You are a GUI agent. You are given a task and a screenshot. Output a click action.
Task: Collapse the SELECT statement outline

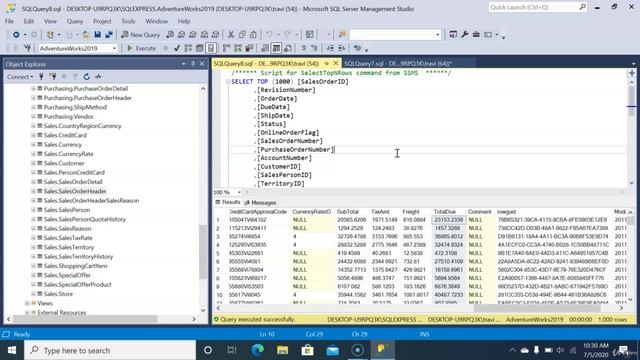coord(228,82)
